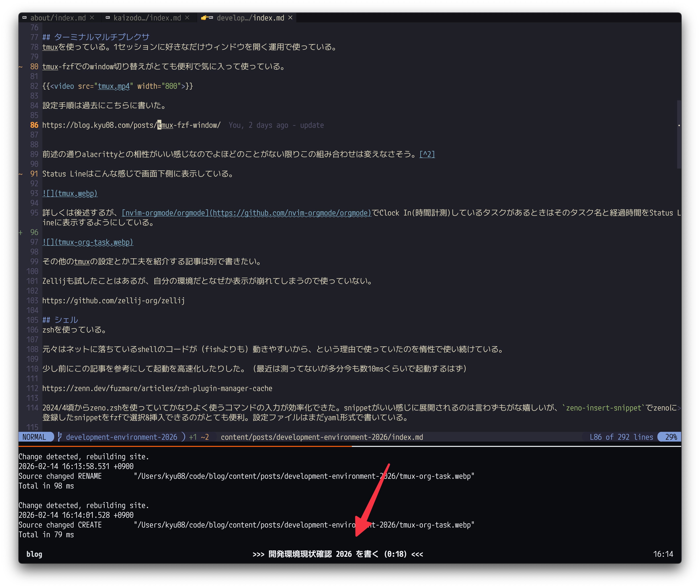The height and width of the screenshot is (588, 700).
Task: Click file icon on about/index.md tab
Action: pos(25,18)
